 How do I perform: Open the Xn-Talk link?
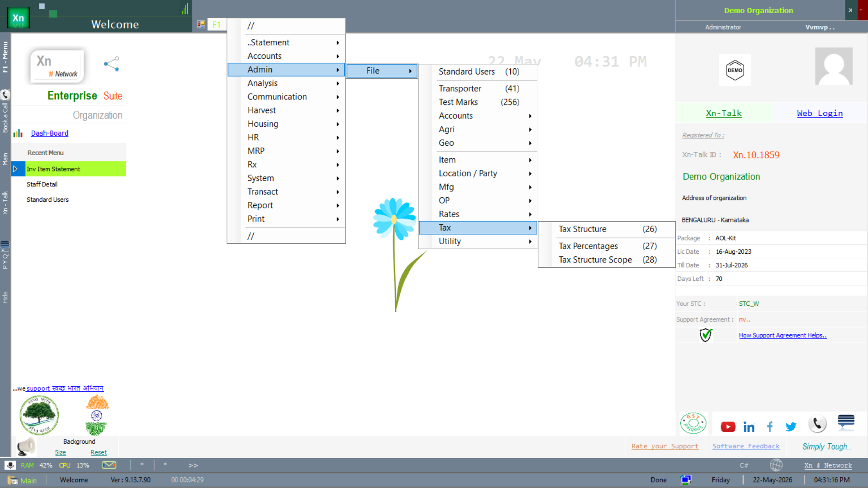pos(724,113)
